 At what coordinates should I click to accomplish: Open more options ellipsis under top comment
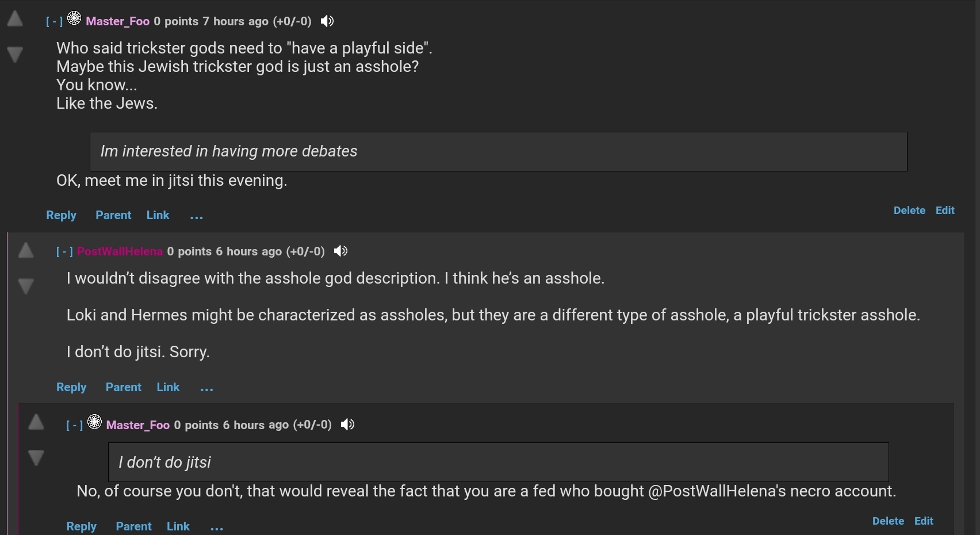click(x=197, y=216)
